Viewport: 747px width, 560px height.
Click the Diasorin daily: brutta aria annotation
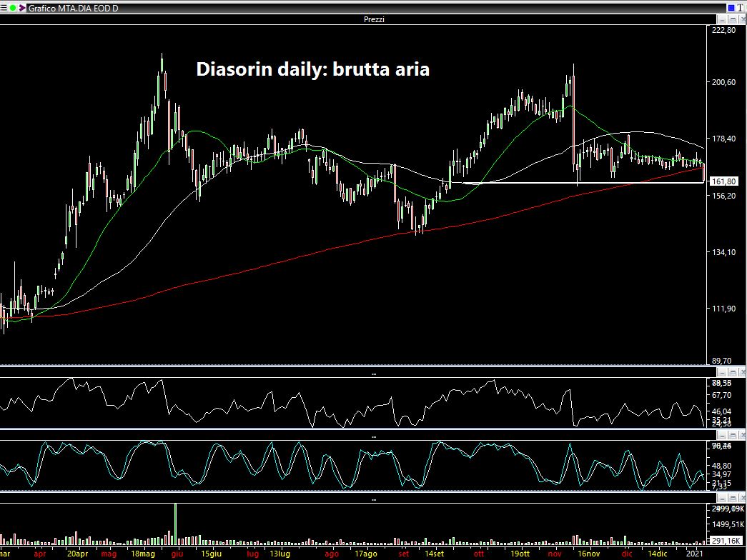click(313, 69)
